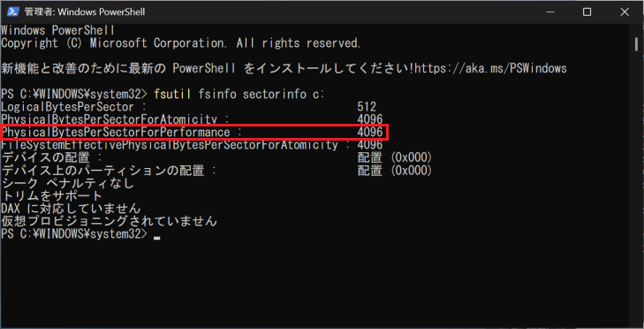644x329 pixels.
Task: Maximize the Windows PowerShell window
Action: (x=587, y=11)
